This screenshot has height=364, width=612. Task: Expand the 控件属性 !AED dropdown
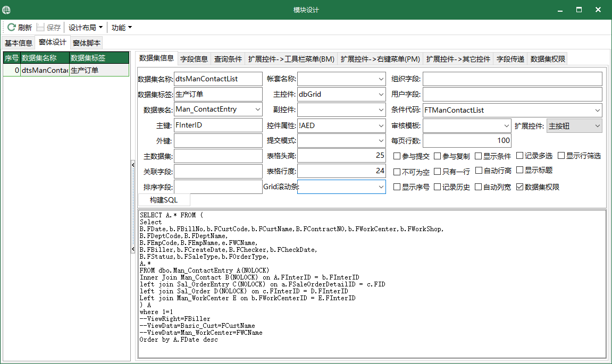point(381,125)
